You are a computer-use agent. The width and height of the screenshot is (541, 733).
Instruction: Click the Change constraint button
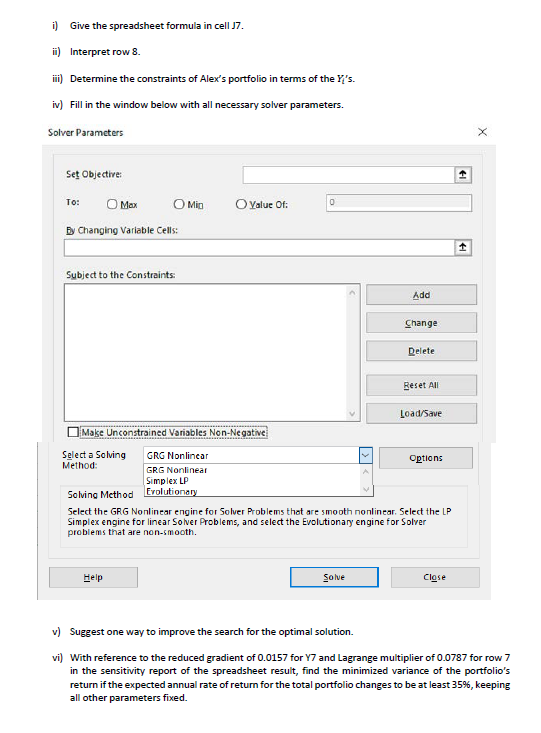tap(421, 323)
